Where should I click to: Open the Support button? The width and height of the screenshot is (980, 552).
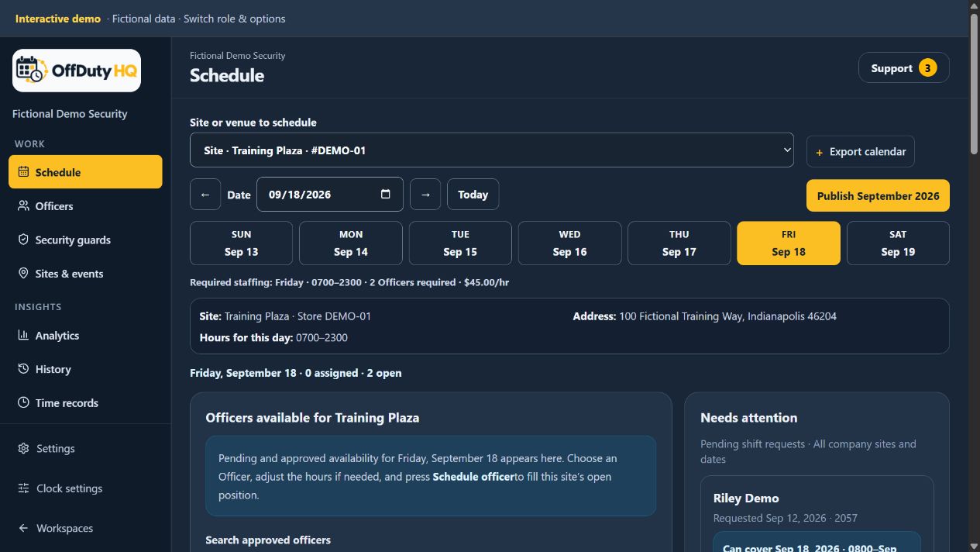coord(904,68)
